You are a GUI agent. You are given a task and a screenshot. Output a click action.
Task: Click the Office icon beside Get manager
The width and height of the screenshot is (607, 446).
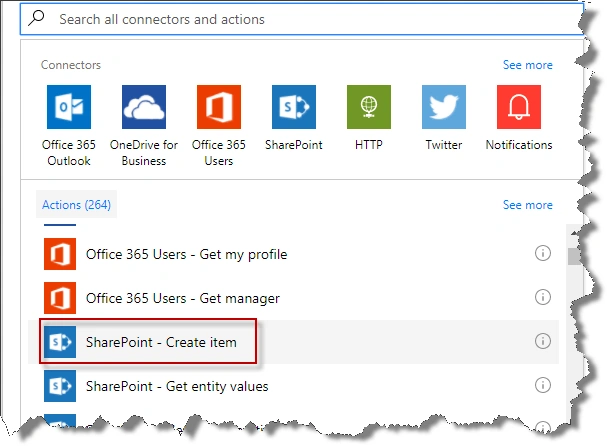tap(60, 298)
